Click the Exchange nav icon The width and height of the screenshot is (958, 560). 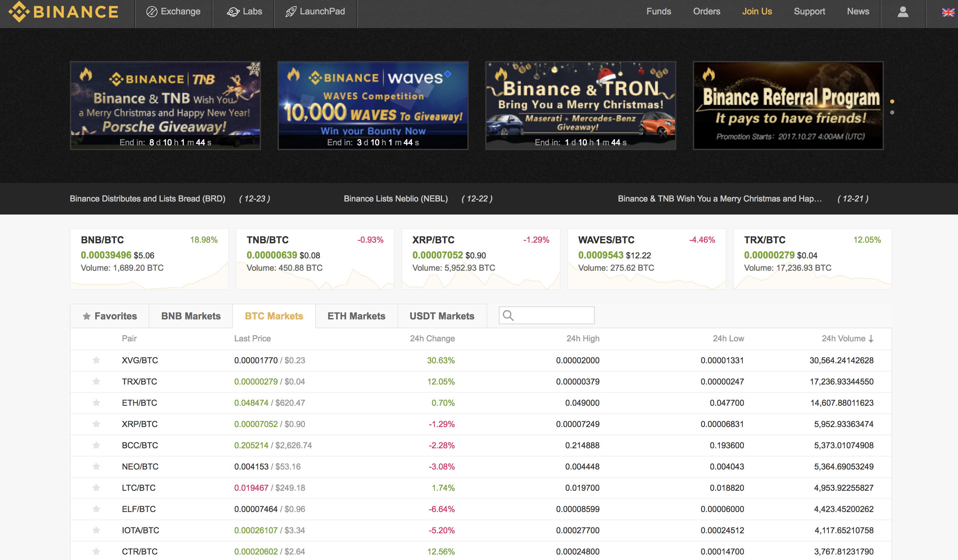pyautogui.click(x=152, y=12)
